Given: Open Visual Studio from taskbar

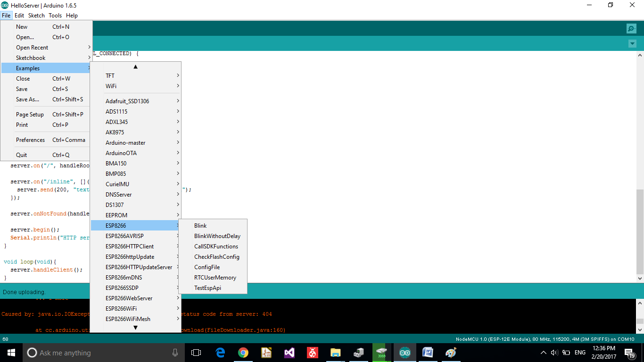Looking at the screenshot, I should click(x=289, y=353).
